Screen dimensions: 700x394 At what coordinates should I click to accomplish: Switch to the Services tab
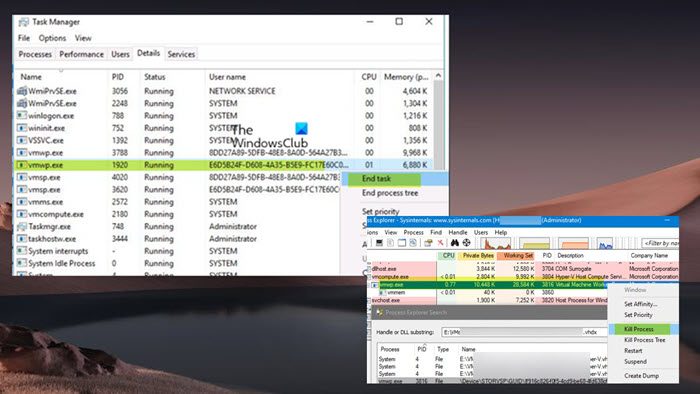tap(181, 54)
